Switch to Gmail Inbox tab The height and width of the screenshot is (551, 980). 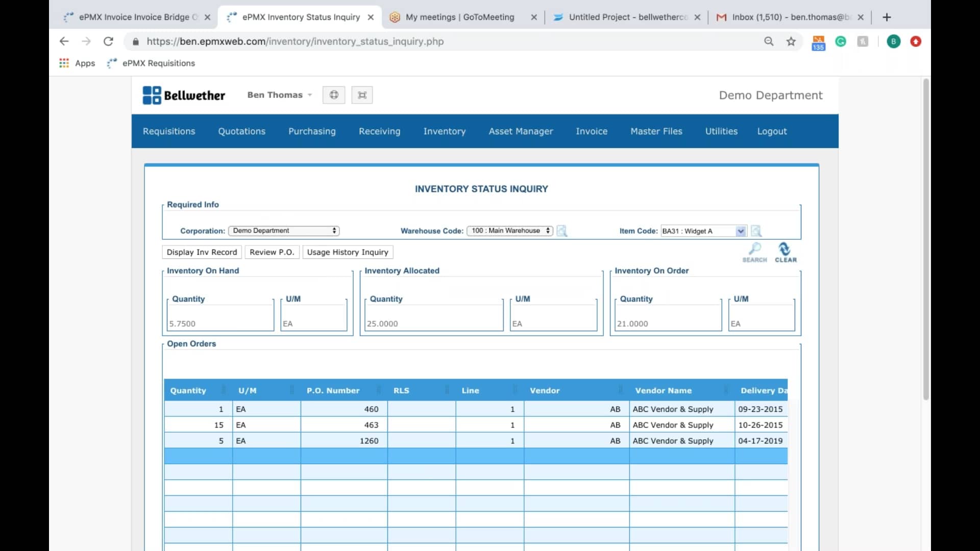[x=791, y=17]
